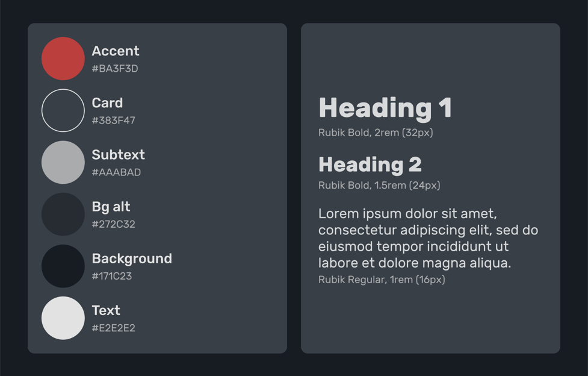Click the Heading 1 sample text
The width and height of the screenshot is (588, 376).
[x=385, y=108]
